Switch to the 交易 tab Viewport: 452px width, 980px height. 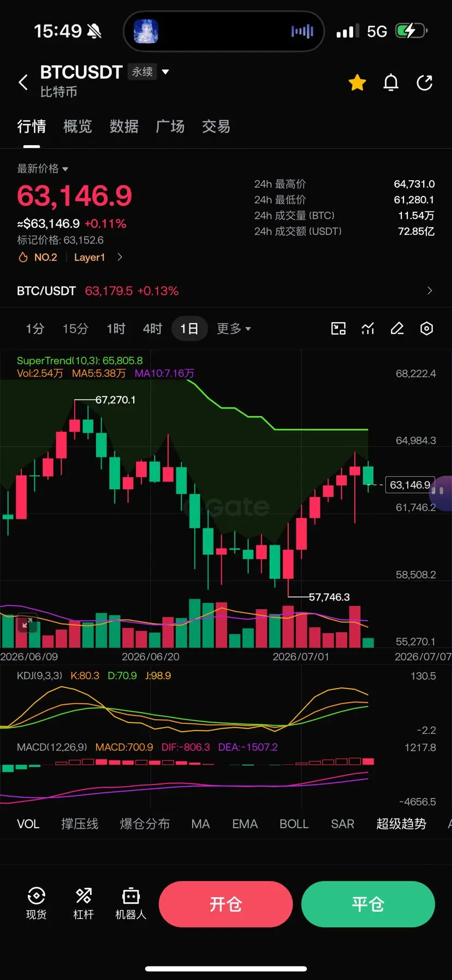pyautogui.click(x=216, y=127)
